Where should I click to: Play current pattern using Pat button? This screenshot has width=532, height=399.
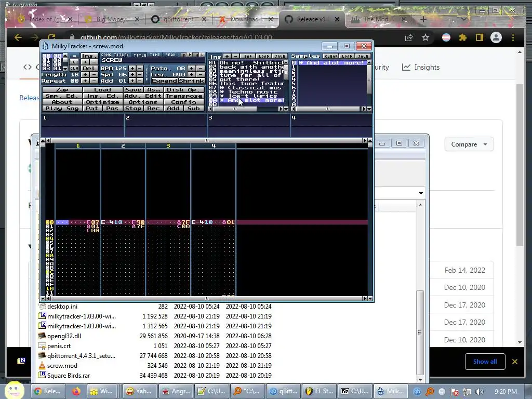[x=92, y=108]
